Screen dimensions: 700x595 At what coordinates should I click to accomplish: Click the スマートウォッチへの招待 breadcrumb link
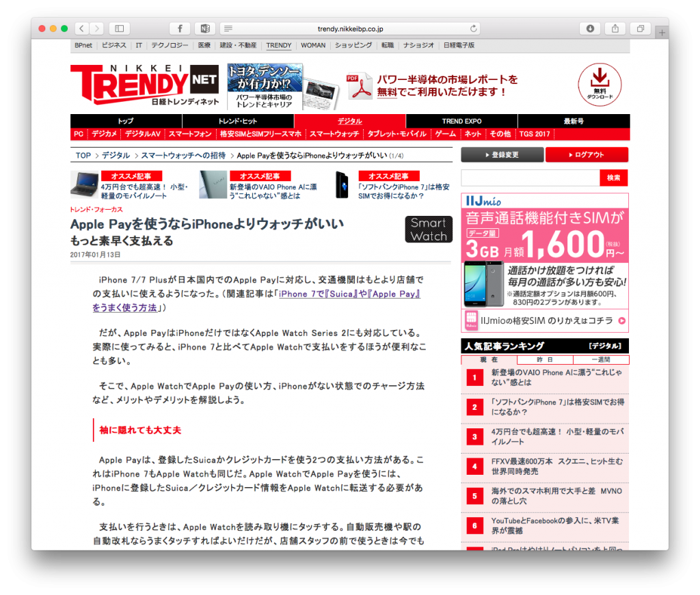tap(183, 155)
